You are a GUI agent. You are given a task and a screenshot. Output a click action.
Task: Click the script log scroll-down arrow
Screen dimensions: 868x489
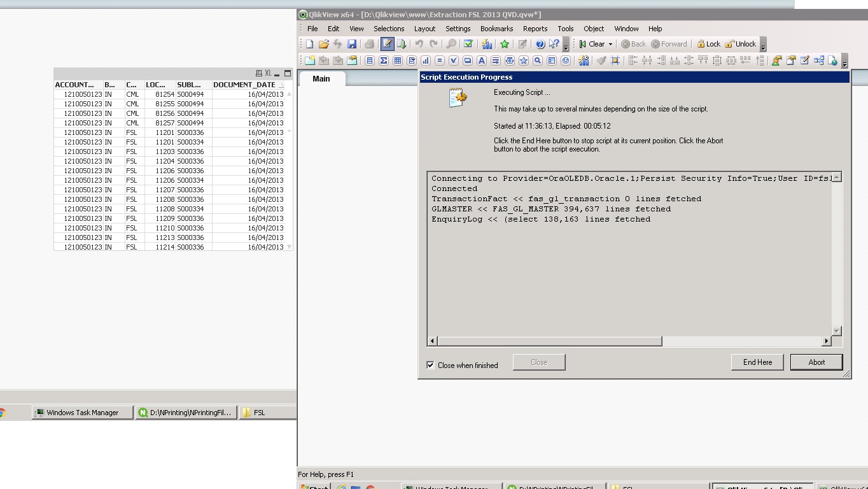(837, 331)
